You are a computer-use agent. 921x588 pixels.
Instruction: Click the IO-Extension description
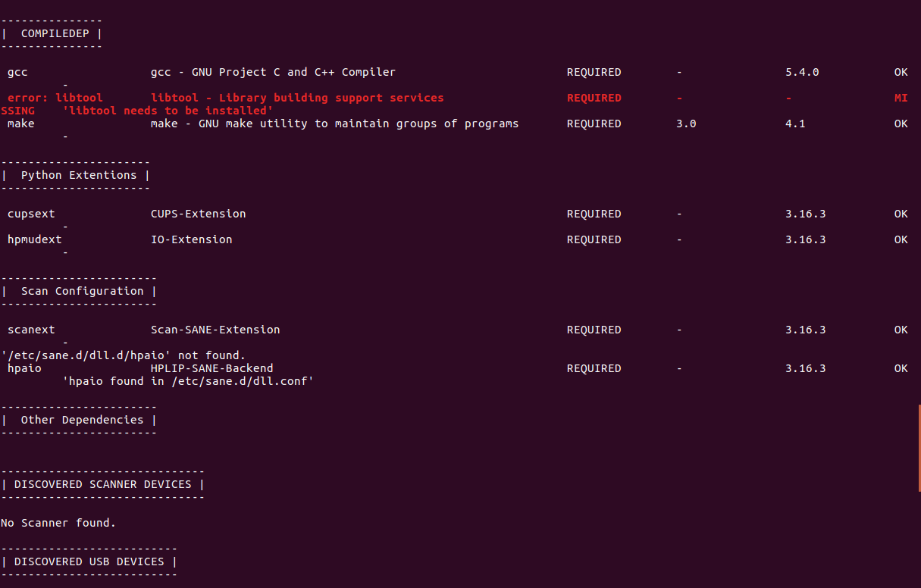(x=191, y=239)
